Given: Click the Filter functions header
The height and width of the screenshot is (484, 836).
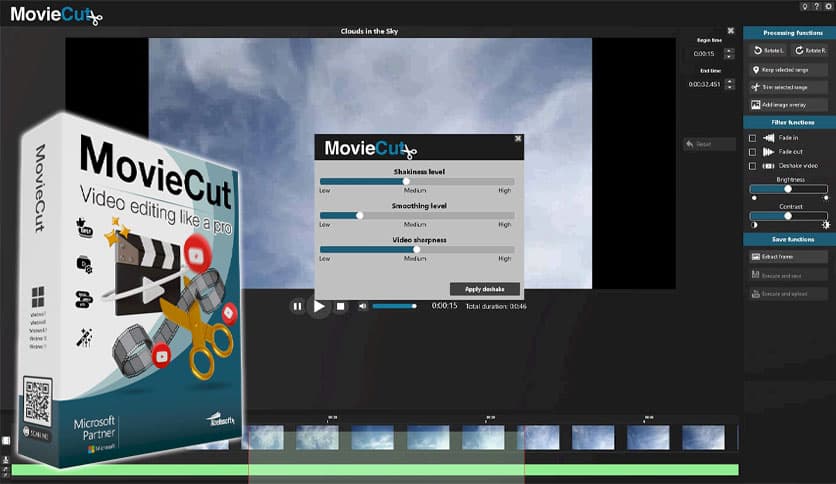Looking at the screenshot, I should [790, 123].
